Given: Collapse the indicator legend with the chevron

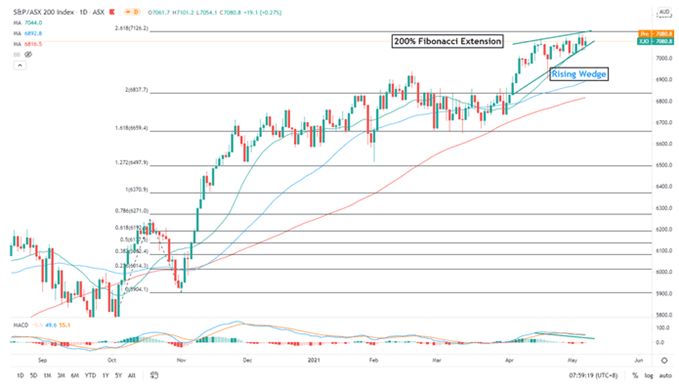Looking at the screenshot, I should [19, 65].
